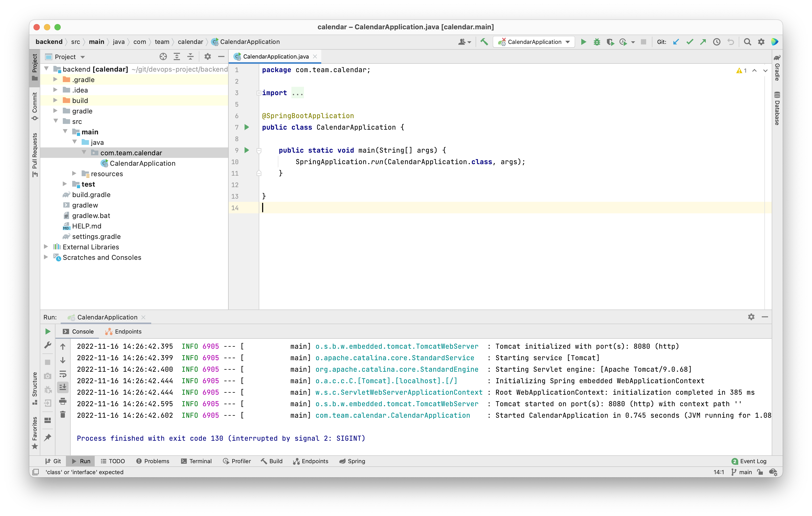Screen dimensions: 812x516
Task: Click the main branch in status bar
Action: (742, 472)
